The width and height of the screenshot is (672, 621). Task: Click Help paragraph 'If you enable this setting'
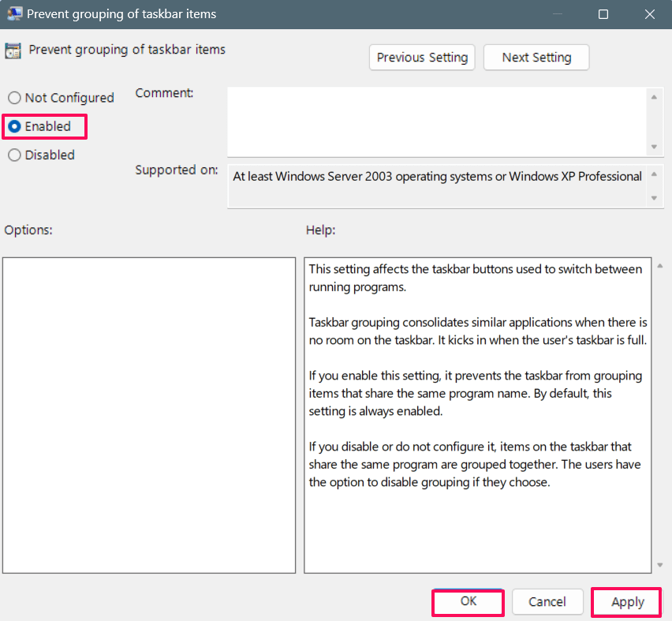(x=476, y=393)
